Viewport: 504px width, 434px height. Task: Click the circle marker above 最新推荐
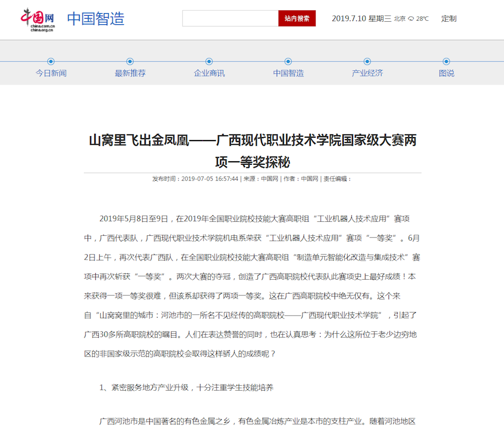tap(130, 61)
